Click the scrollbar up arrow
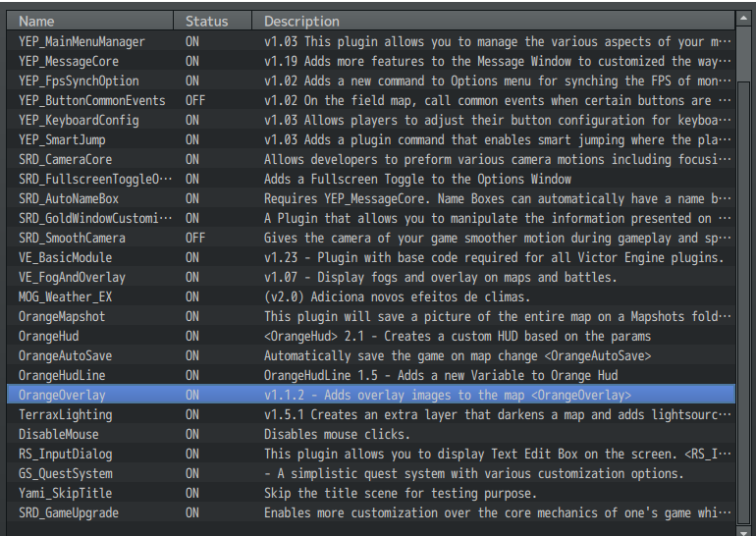The width and height of the screenshot is (756, 536). [x=743, y=19]
